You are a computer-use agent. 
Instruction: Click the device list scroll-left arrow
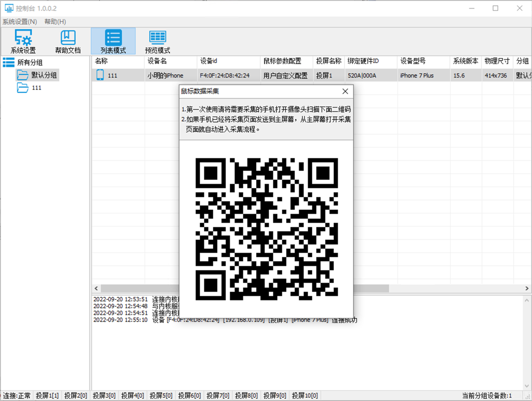(x=96, y=288)
